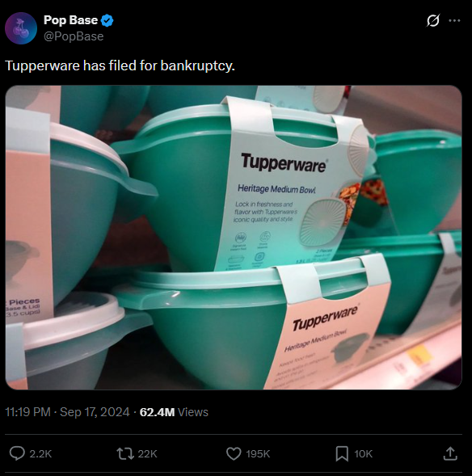Click the tweet text about bankruptcy
Image resolution: width=472 pixels, height=476 pixels.
click(120, 65)
